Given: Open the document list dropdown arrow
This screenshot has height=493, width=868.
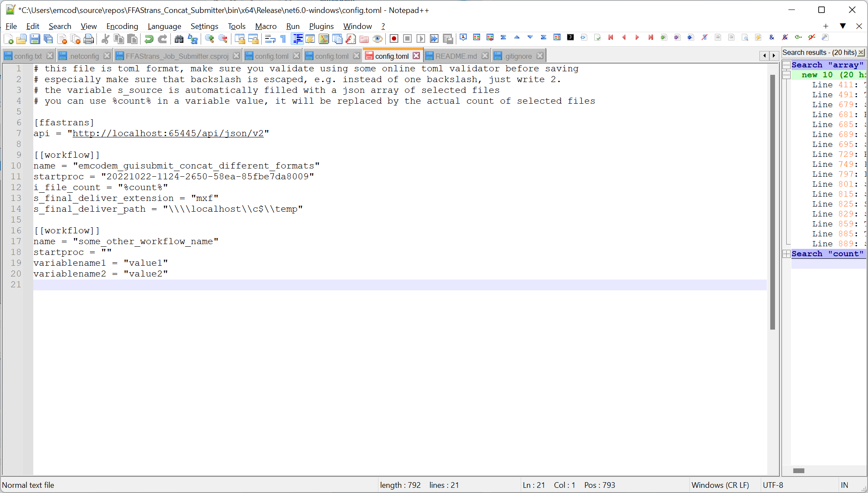Looking at the screenshot, I should (x=842, y=26).
